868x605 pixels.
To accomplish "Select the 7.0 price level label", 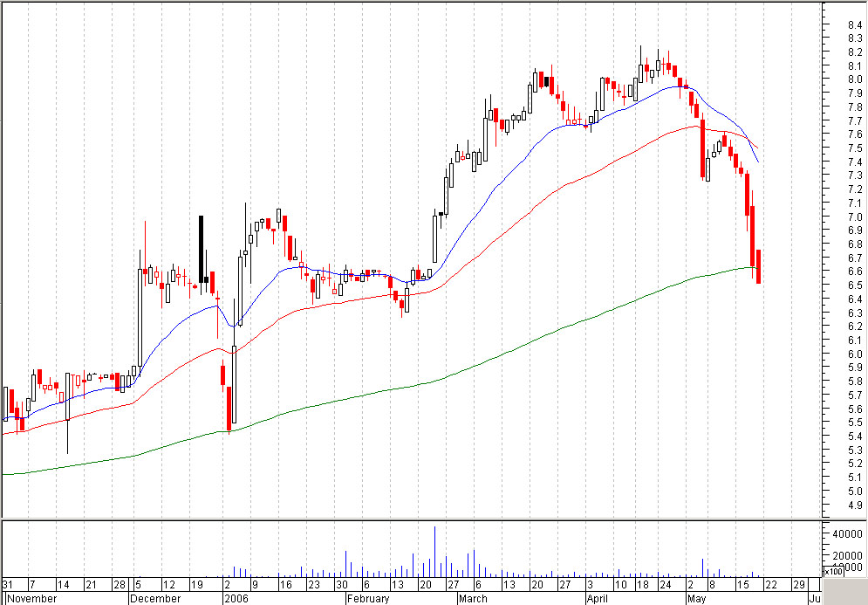I will point(855,217).
